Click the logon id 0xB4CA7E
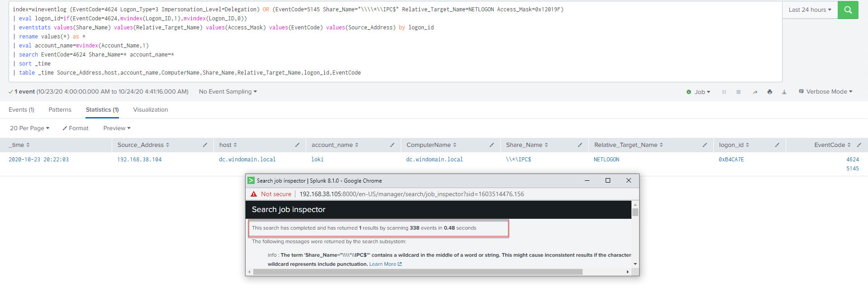 731,159
